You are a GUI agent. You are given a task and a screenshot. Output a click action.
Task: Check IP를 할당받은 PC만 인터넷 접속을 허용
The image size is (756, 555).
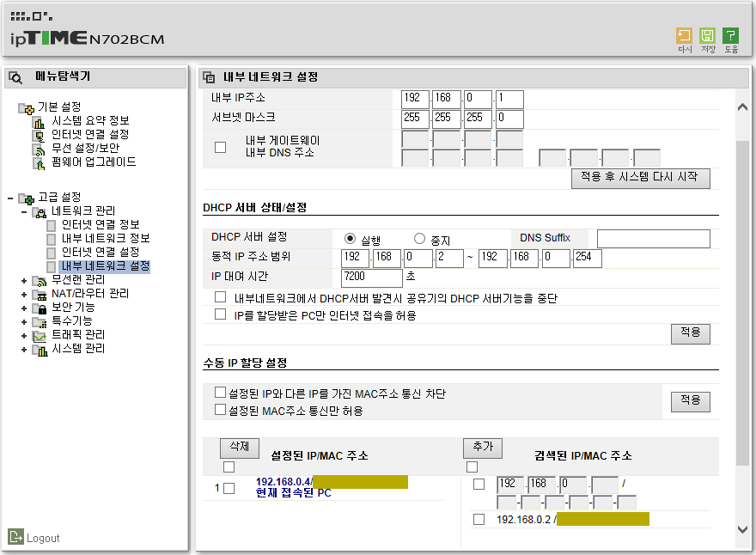tap(220, 314)
